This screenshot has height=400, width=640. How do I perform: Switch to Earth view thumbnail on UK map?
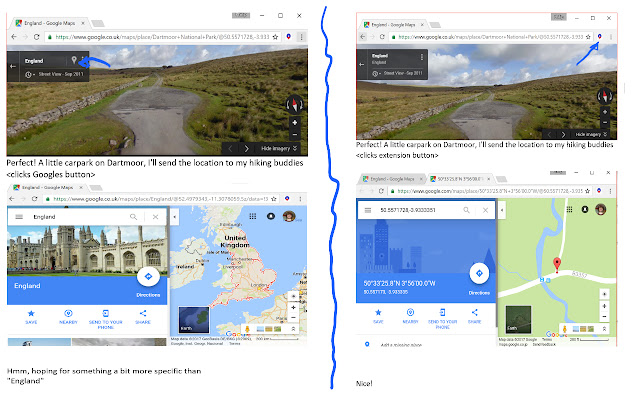click(x=194, y=320)
